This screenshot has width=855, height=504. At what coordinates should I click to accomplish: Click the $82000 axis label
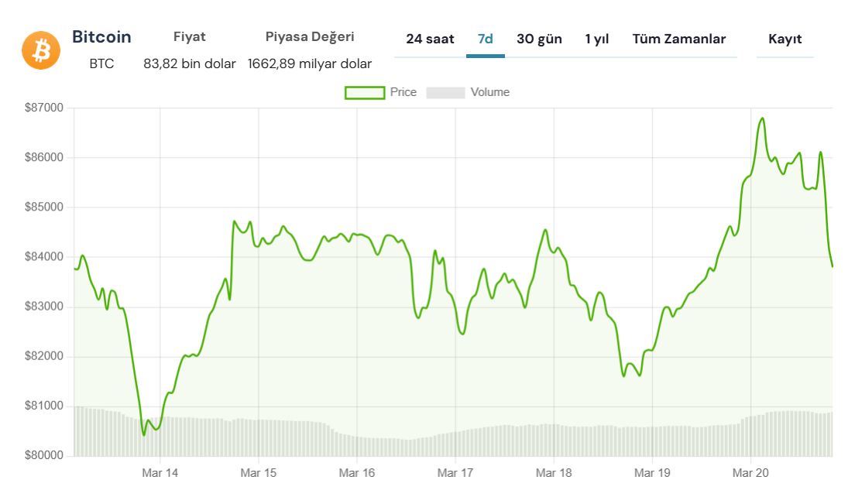click(44, 356)
